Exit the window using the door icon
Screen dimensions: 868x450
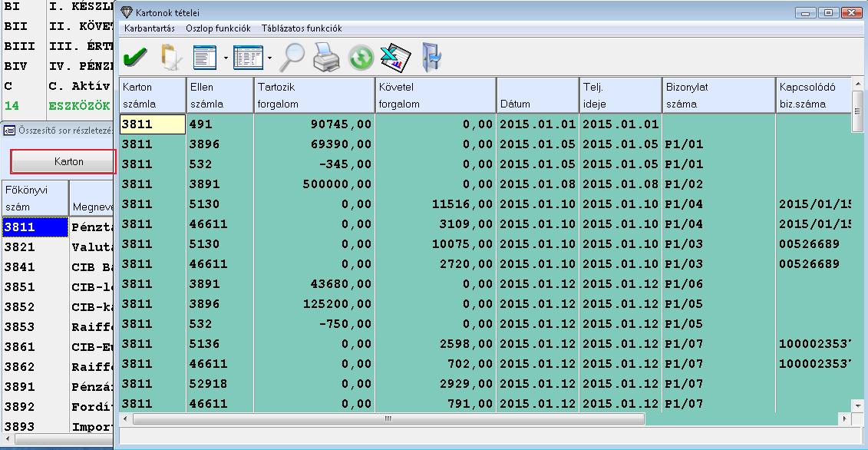pos(432,58)
